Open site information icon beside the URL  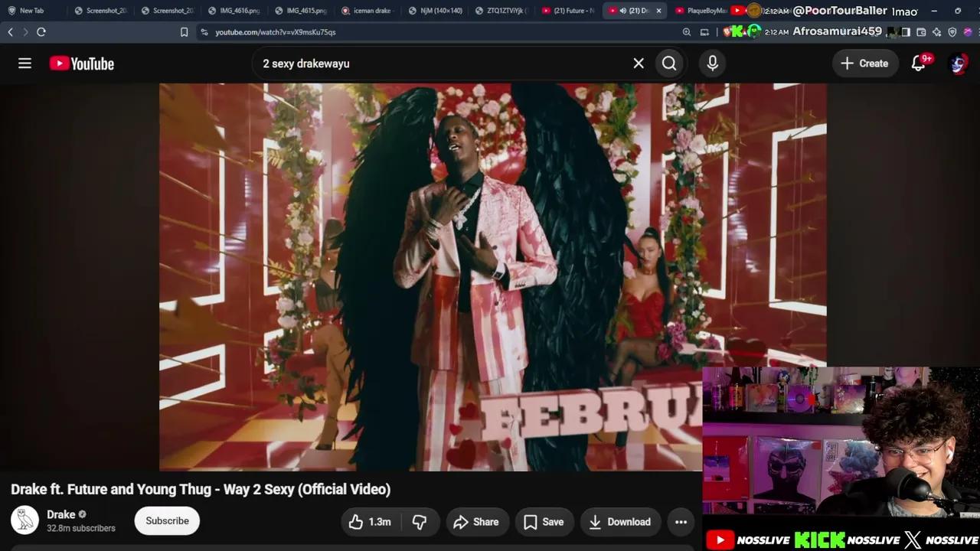click(x=204, y=32)
